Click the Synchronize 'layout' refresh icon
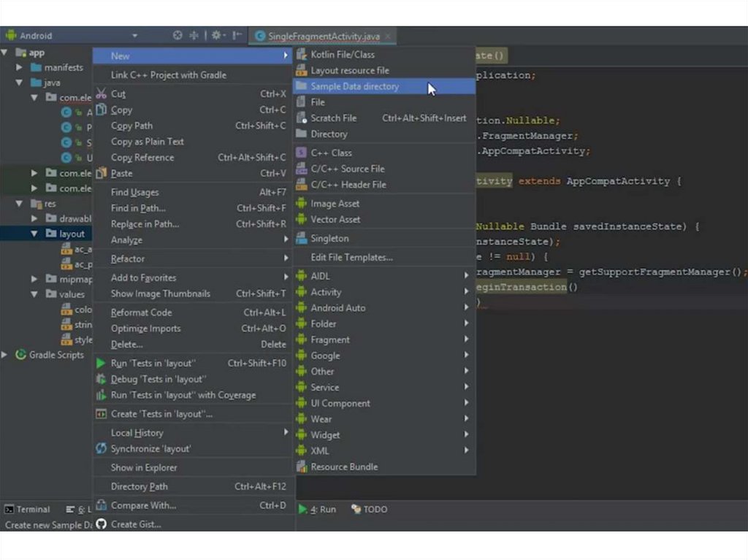This screenshot has height=560, width=748. click(x=102, y=449)
